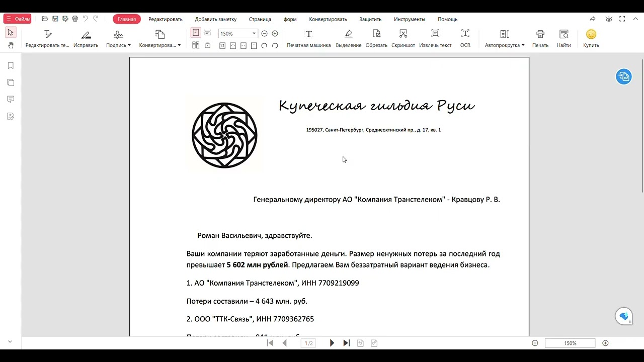Screen dimensions: 644x362
Task: Click the Скриншот tool
Action: 403,39
